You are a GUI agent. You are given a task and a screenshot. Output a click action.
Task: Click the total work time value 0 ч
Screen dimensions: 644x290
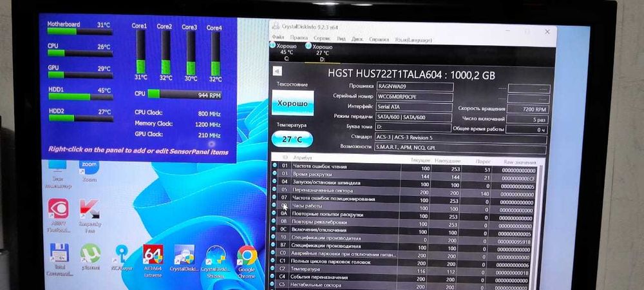coord(528,130)
